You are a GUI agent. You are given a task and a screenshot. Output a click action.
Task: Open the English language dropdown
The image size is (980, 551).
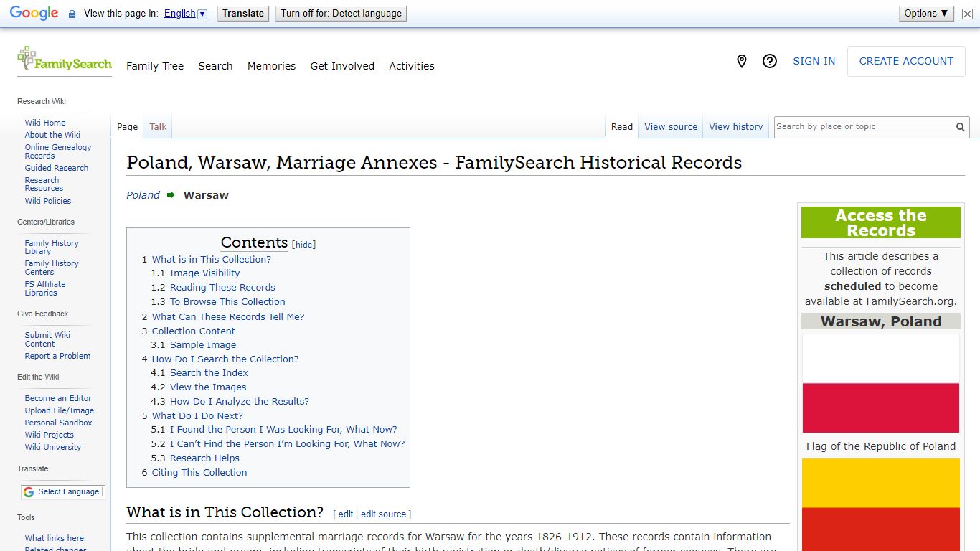click(185, 14)
